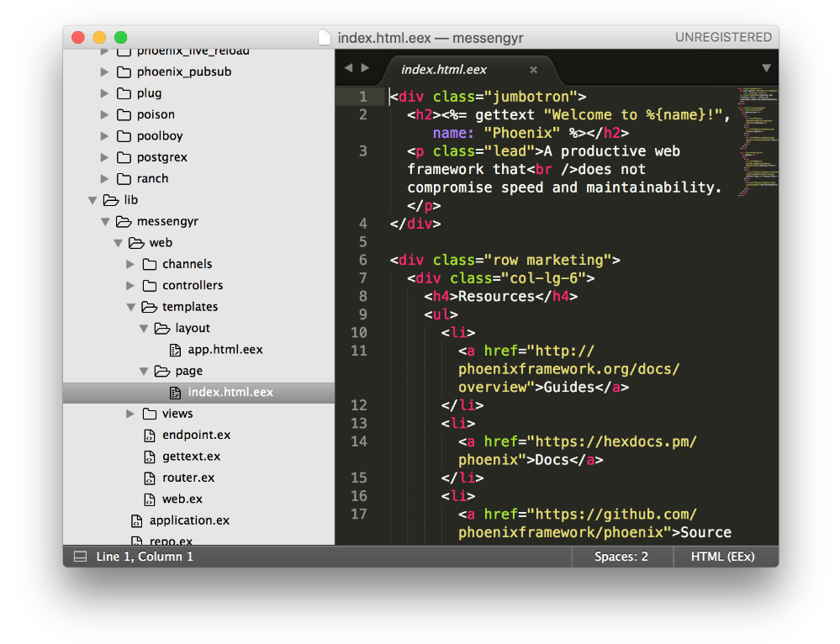Viewport: 840px width, 644px height.
Task: Open the Spaces: 2 indentation menu
Action: click(621, 557)
